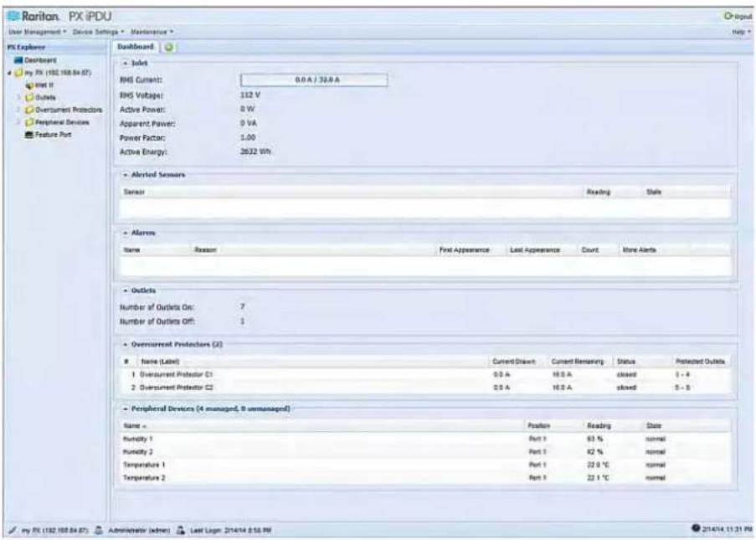The height and width of the screenshot is (540, 756).
Task: Select the Overcurrent Protector C2 row
Action: click(424, 388)
